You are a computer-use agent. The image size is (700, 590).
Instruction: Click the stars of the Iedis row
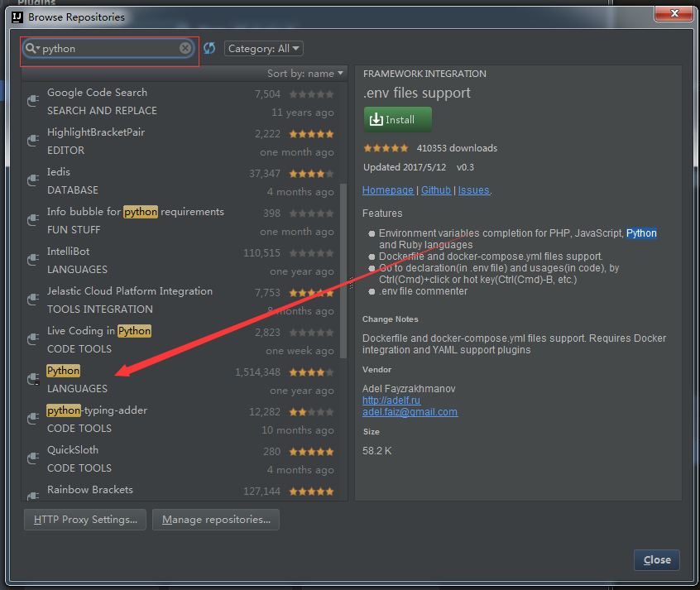point(311,174)
